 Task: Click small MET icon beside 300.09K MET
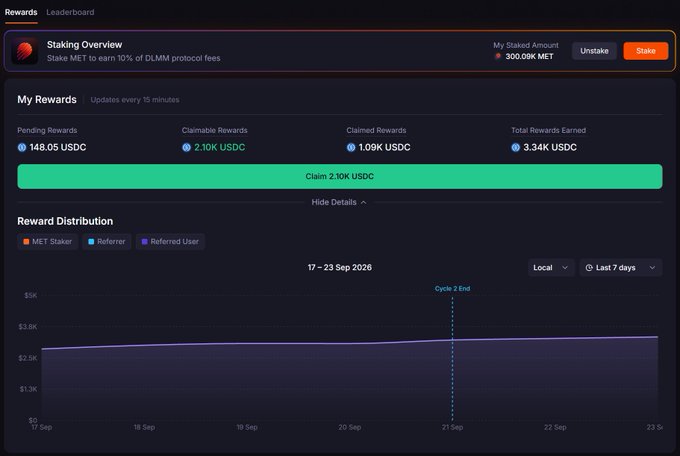coord(498,56)
